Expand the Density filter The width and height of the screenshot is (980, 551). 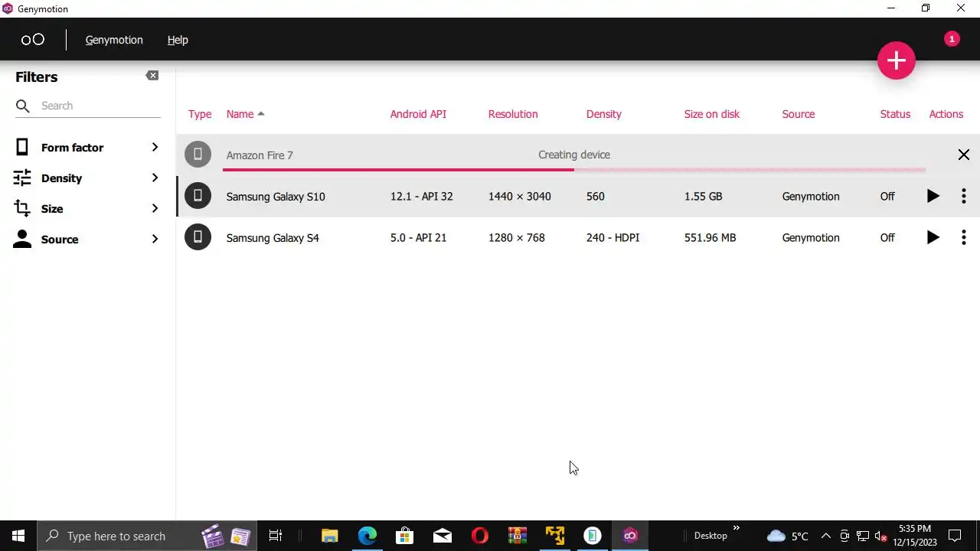click(x=155, y=178)
